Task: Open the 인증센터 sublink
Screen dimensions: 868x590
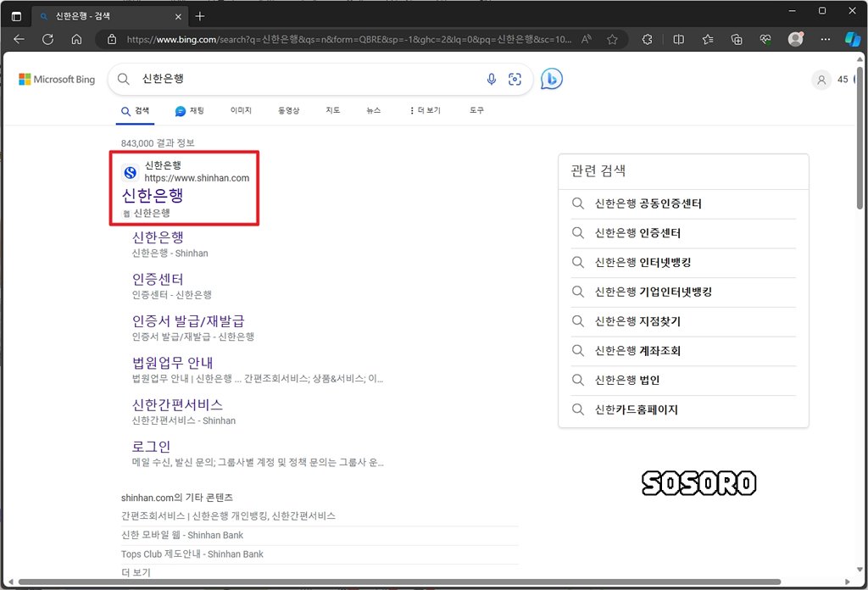Action: click(158, 279)
